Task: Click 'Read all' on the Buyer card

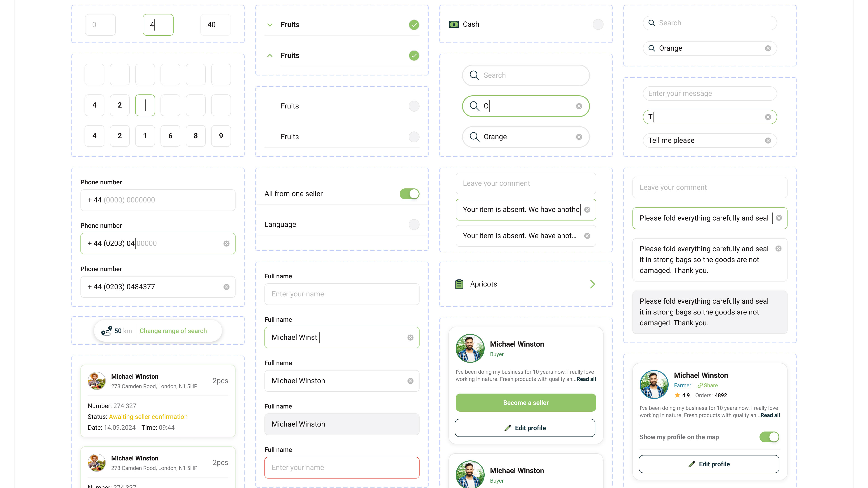Action: coord(586,379)
